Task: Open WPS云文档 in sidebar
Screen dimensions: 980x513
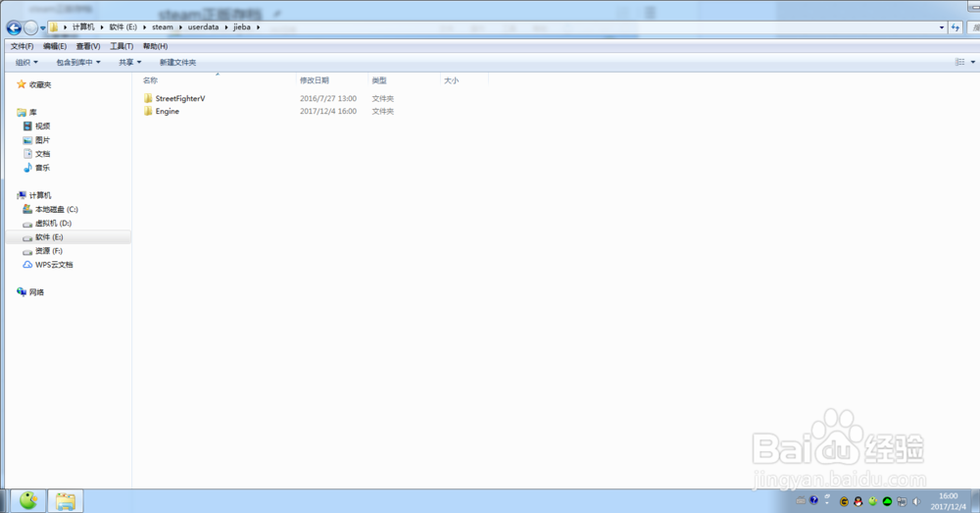Action: [54, 265]
